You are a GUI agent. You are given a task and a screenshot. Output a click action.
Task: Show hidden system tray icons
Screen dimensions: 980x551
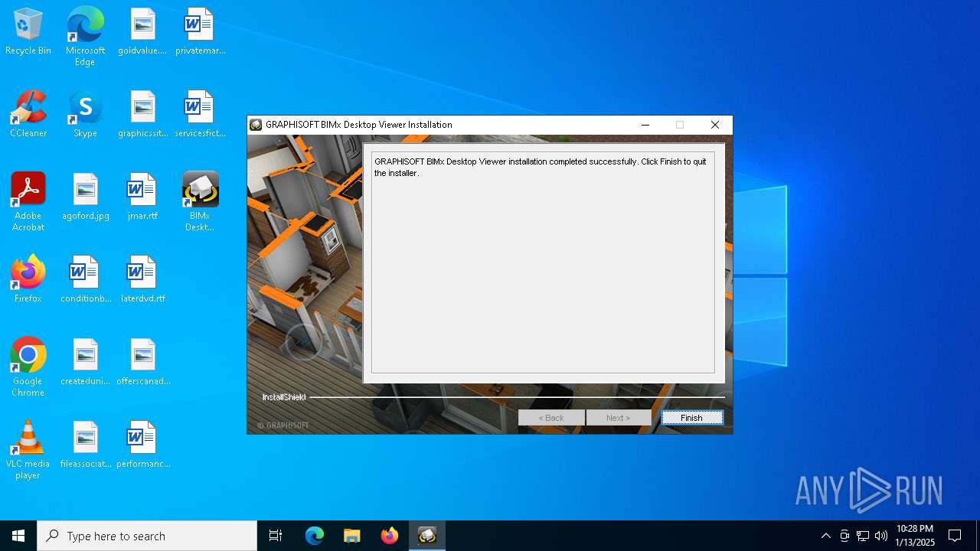point(825,536)
